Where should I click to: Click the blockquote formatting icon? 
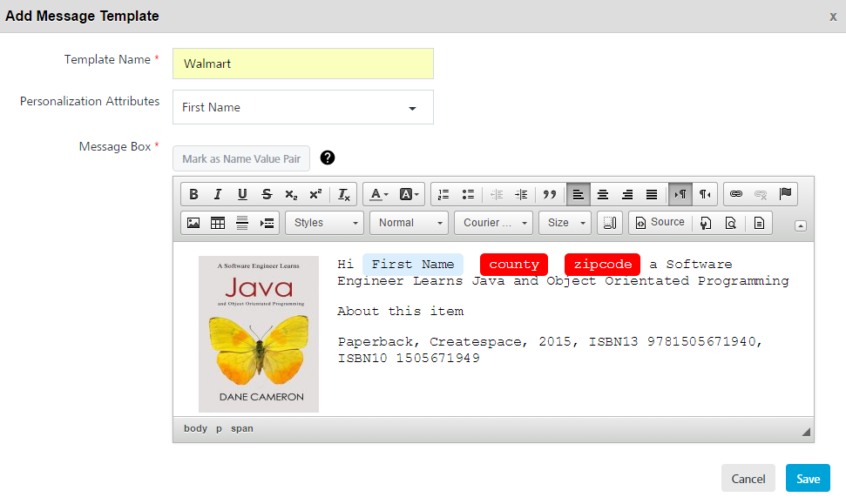[550, 194]
